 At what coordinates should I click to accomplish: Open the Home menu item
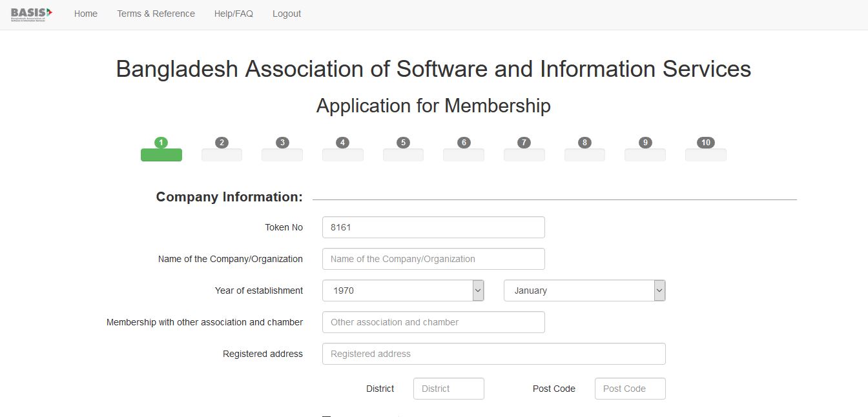tap(85, 13)
